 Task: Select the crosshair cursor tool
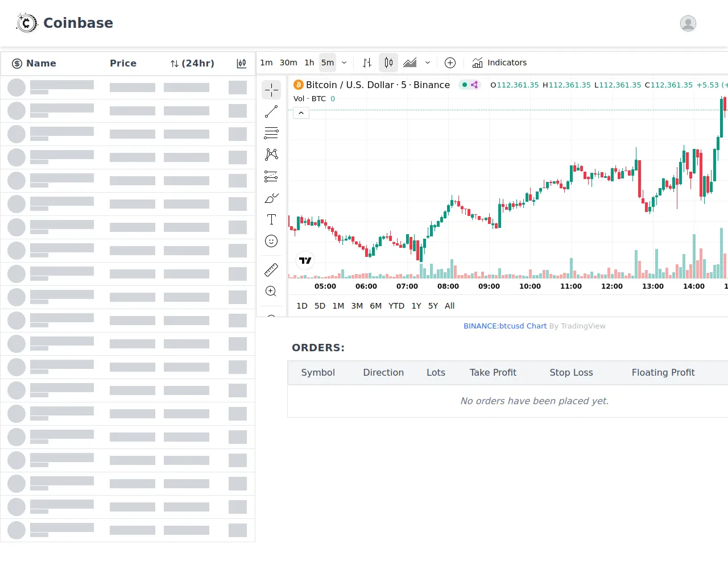(271, 90)
